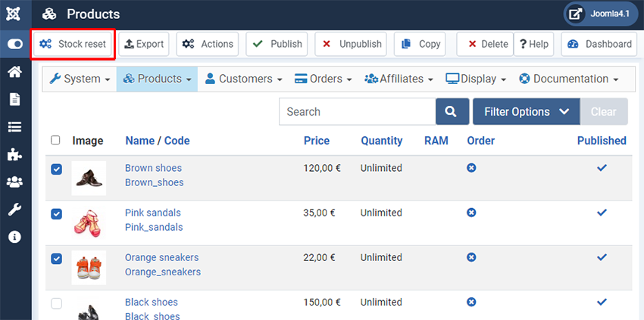This screenshot has height=320, width=644.
Task: Open the Content file sidebar icon
Action: pyautogui.click(x=15, y=100)
